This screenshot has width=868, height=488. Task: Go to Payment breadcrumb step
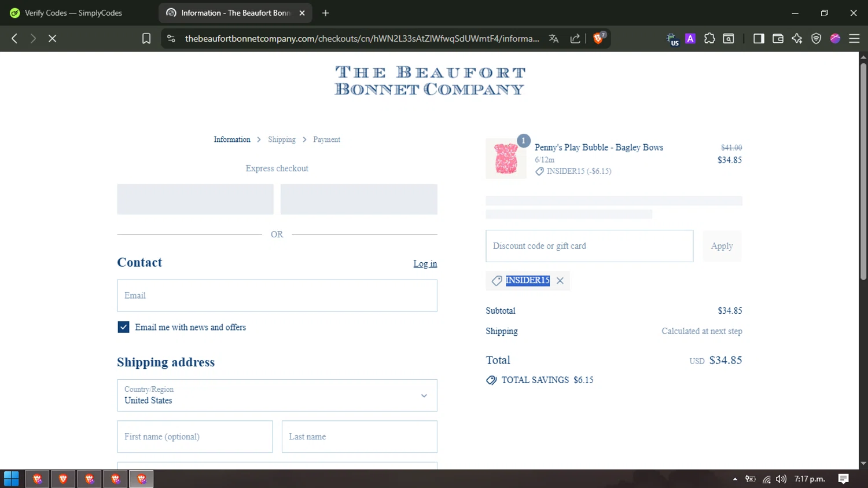(327, 140)
